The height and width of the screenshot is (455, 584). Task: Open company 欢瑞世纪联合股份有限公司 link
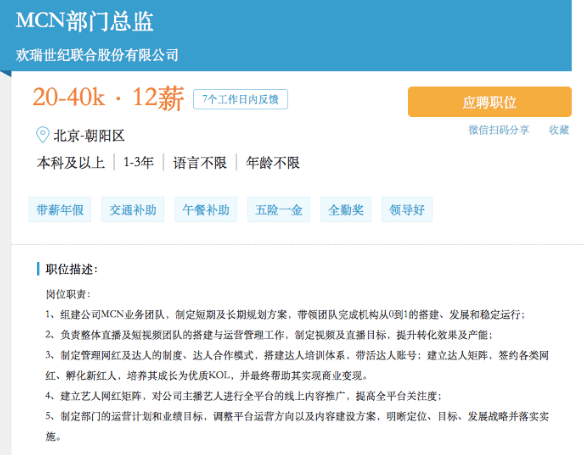(x=97, y=55)
